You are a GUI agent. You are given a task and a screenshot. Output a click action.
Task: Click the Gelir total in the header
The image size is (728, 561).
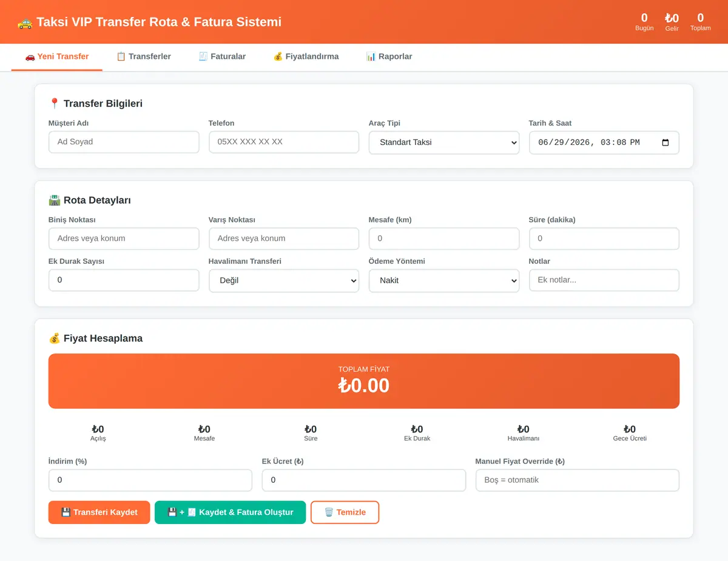[x=672, y=22]
